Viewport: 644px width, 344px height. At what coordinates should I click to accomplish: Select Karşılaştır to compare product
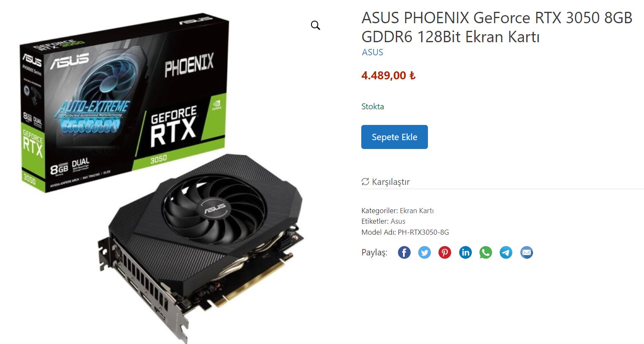pos(386,182)
